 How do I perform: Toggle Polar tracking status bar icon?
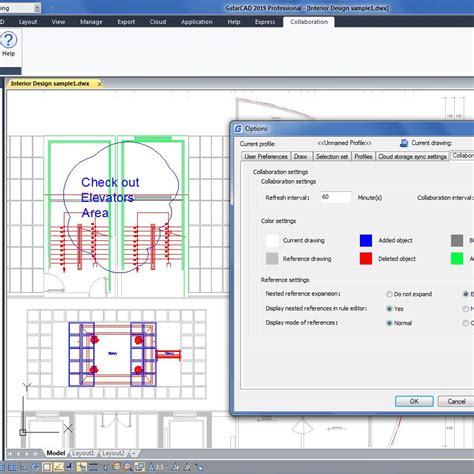[x=35, y=467]
